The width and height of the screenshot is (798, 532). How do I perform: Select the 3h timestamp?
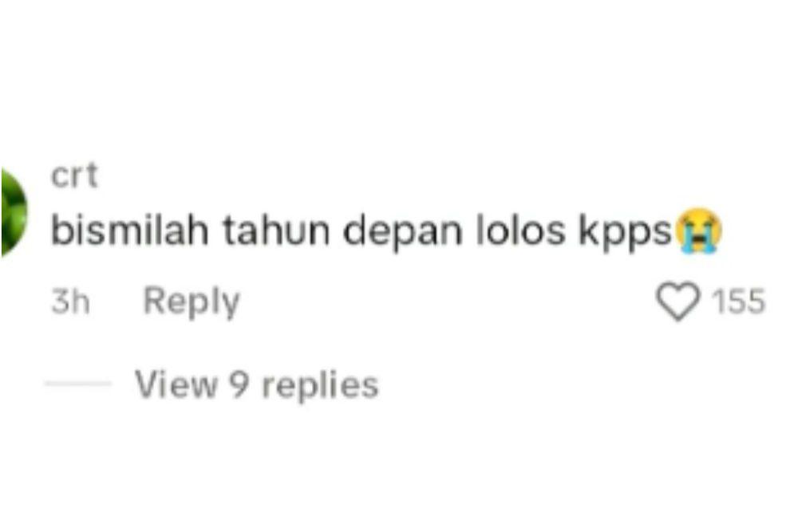click(71, 301)
